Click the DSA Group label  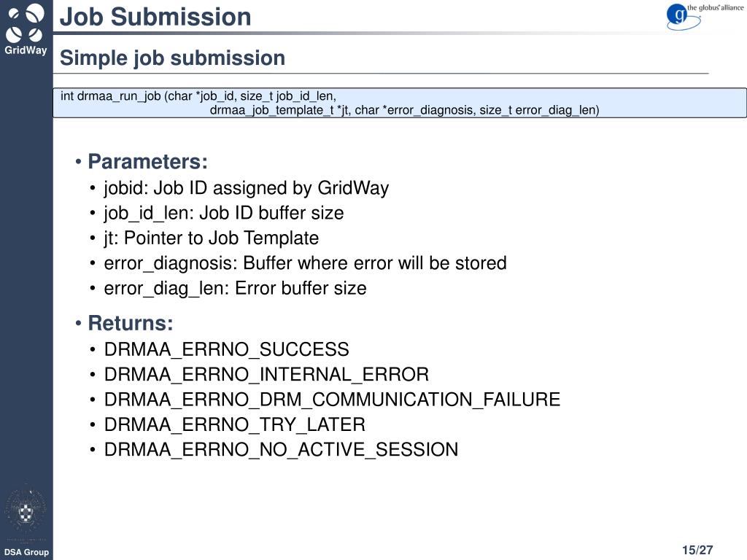click(26, 552)
